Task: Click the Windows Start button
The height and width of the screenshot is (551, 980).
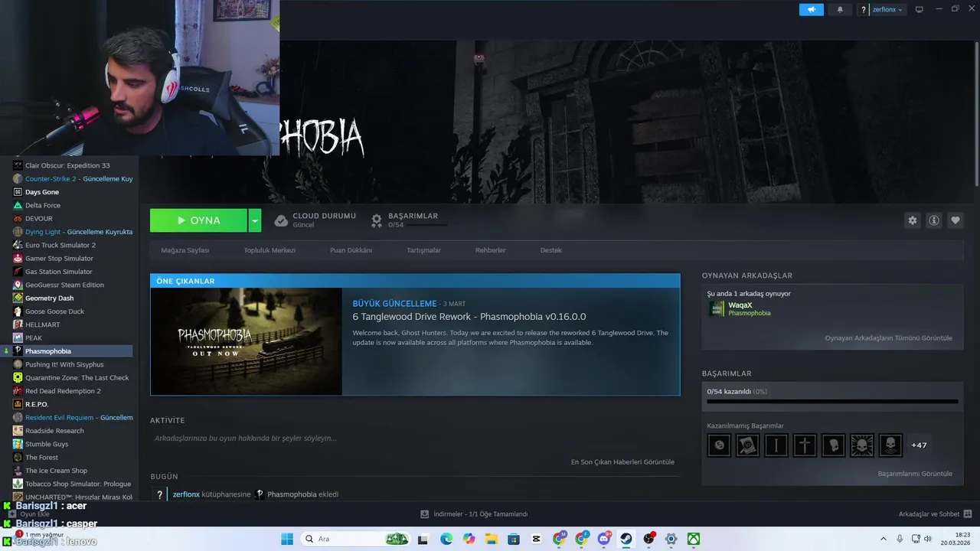Action: tap(287, 539)
